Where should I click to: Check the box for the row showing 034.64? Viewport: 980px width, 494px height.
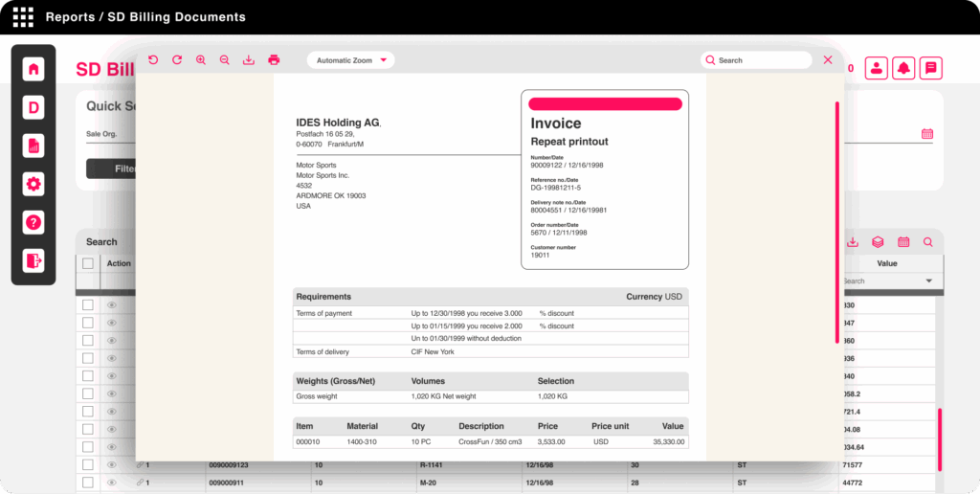(x=87, y=447)
